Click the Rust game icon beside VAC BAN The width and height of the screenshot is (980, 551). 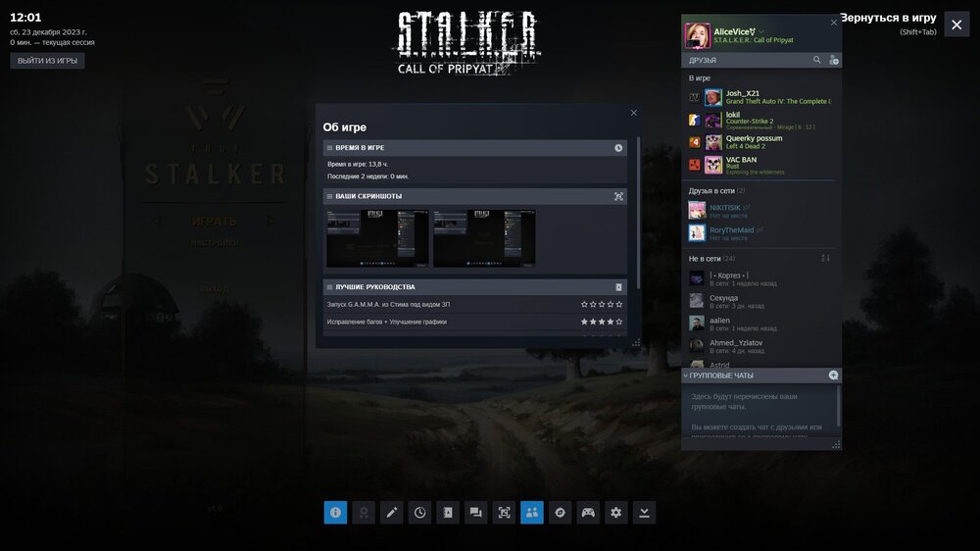click(x=694, y=165)
